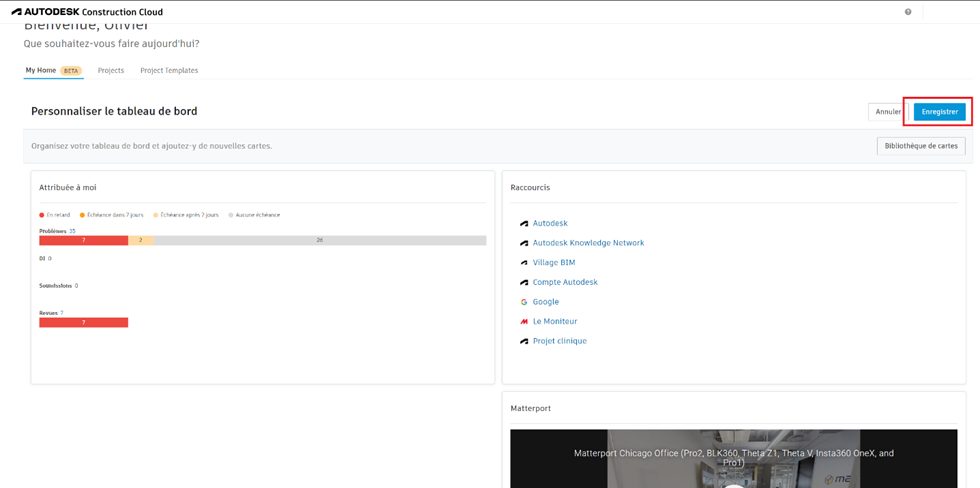The width and height of the screenshot is (980, 488).
Task: Open the Le Moniteur link
Action: tap(555, 321)
